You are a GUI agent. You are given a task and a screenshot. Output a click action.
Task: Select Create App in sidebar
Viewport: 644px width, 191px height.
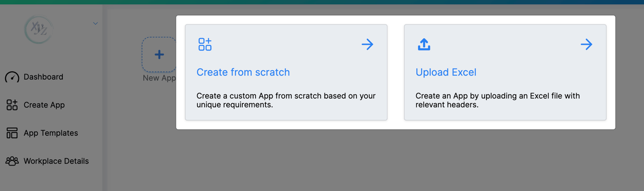click(x=44, y=105)
